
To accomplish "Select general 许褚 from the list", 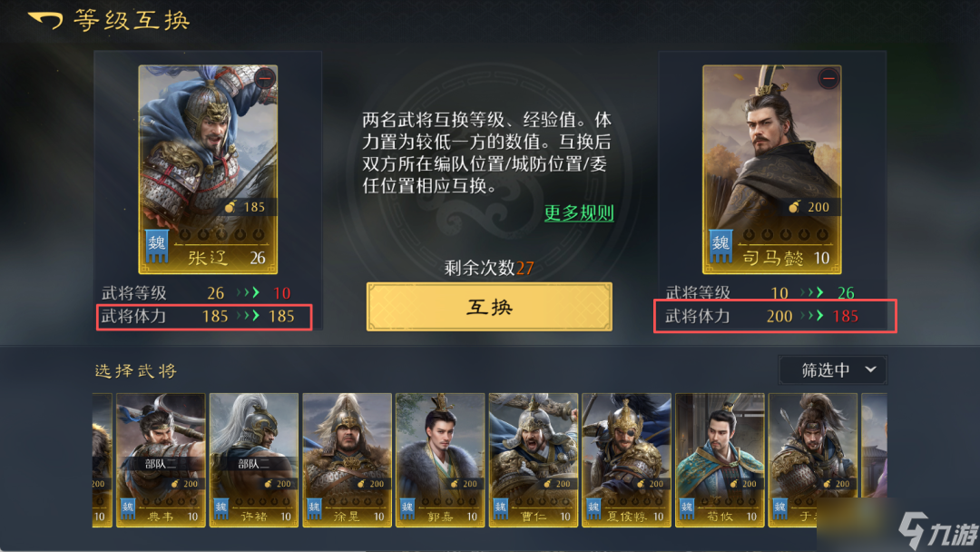I will [254, 460].
